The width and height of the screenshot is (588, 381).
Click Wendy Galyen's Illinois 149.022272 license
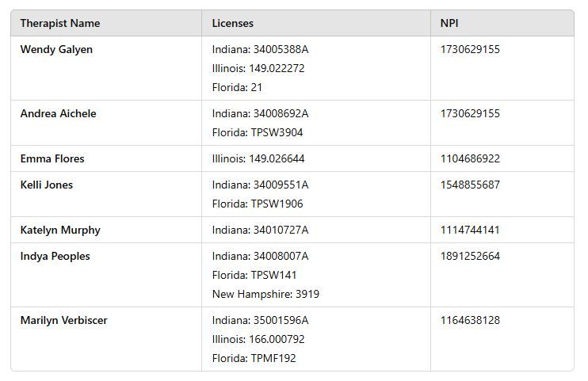pos(258,68)
